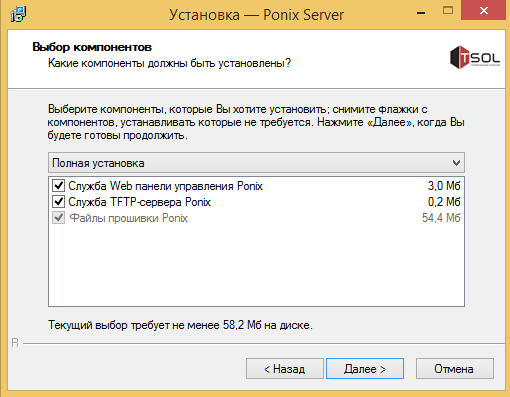Go back with the '< Назад' button

285,369
